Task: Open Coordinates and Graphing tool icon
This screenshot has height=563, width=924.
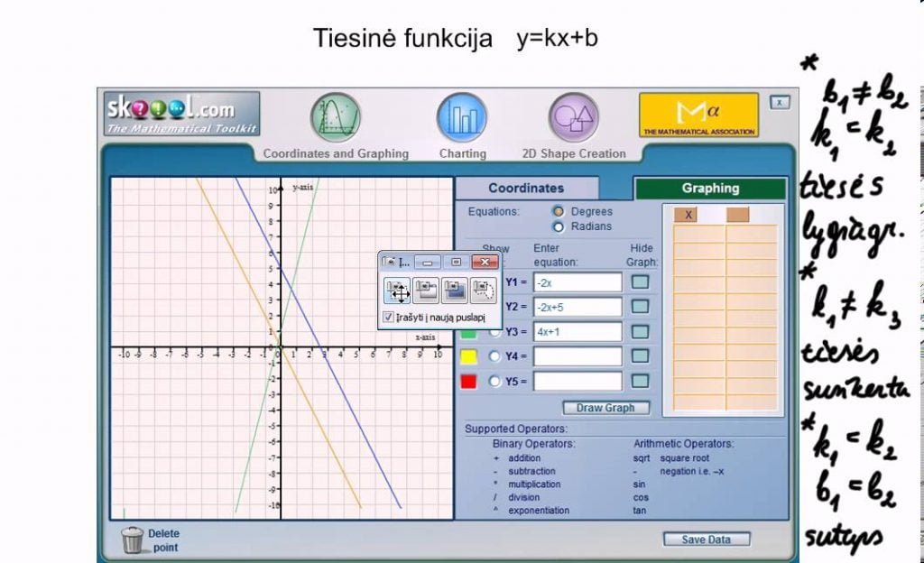Action: [336, 118]
